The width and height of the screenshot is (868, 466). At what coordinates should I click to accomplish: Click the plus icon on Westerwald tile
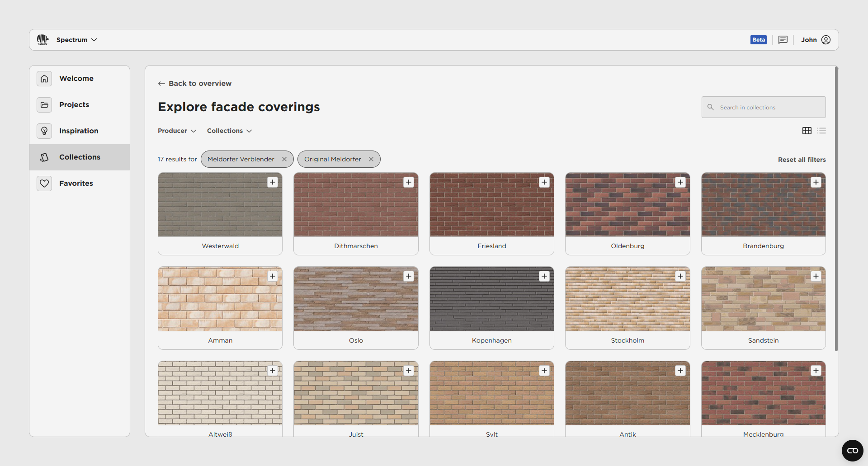[x=273, y=182]
